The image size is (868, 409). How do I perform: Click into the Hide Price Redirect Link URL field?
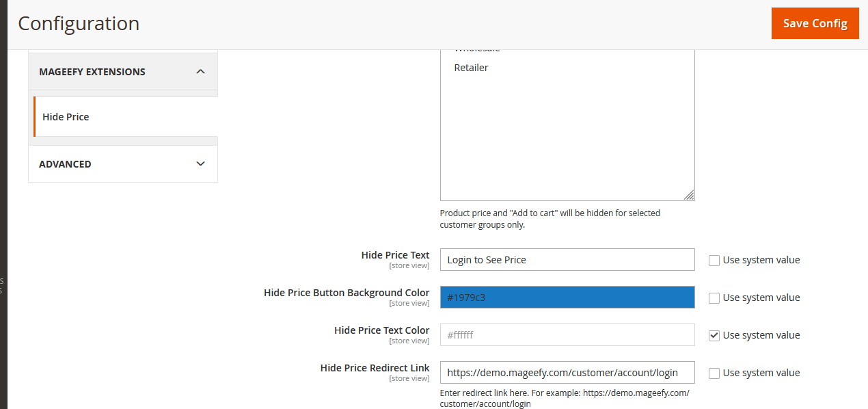click(x=567, y=373)
